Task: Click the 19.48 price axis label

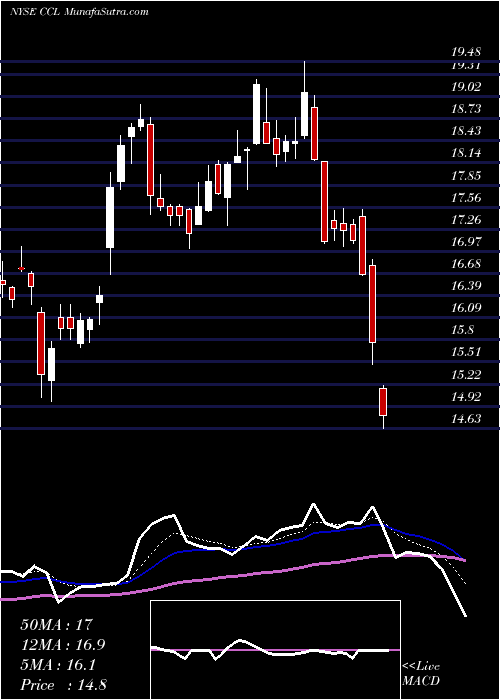Action: pyautogui.click(x=466, y=52)
